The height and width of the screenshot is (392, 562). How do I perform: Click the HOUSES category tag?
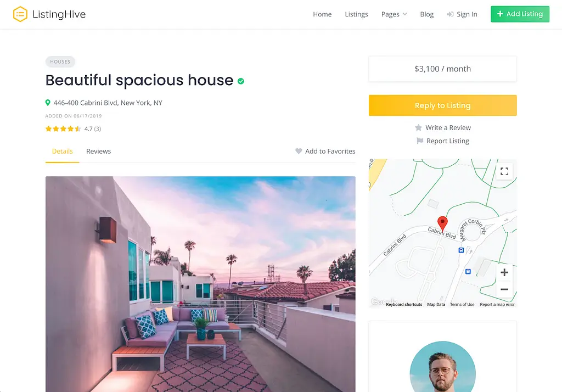(60, 61)
